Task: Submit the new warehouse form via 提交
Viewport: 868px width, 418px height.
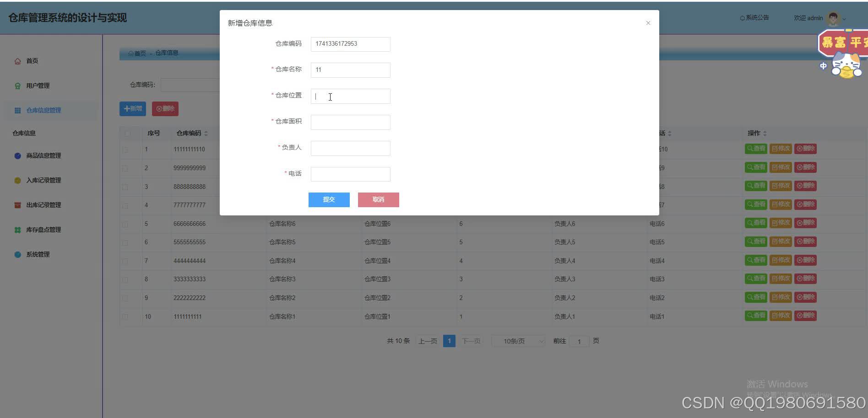Action: tap(329, 200)
